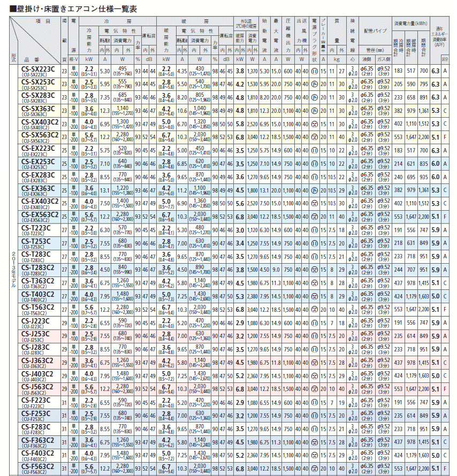Click heating power value 805 in CS-SX283C row
Viewport: 457px width, 476px height.
click(x=200, y=95)
